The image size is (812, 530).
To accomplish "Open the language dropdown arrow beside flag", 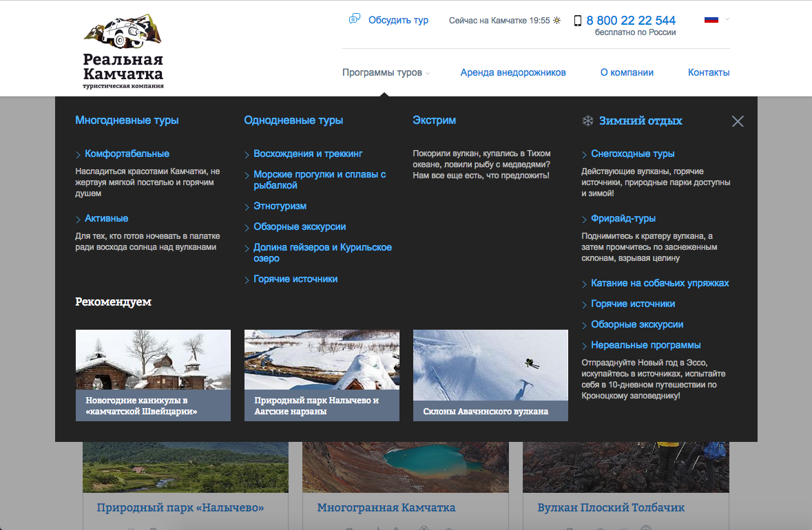I will 727,20.
